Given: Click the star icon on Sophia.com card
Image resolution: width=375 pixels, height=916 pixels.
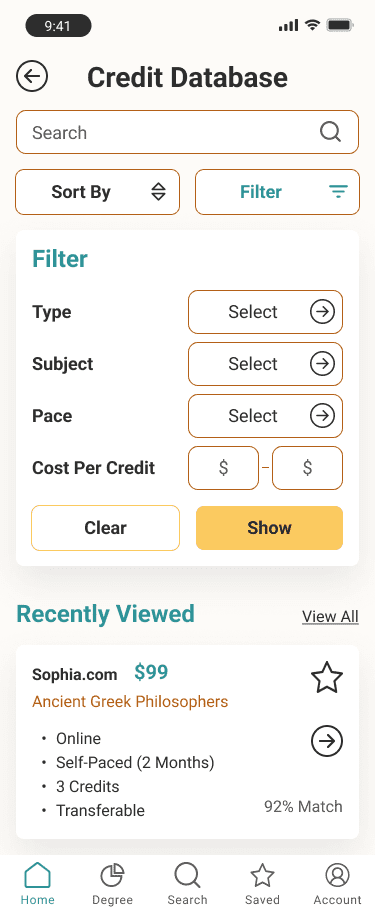Looking at the screenshot, I should coord(327,678).
